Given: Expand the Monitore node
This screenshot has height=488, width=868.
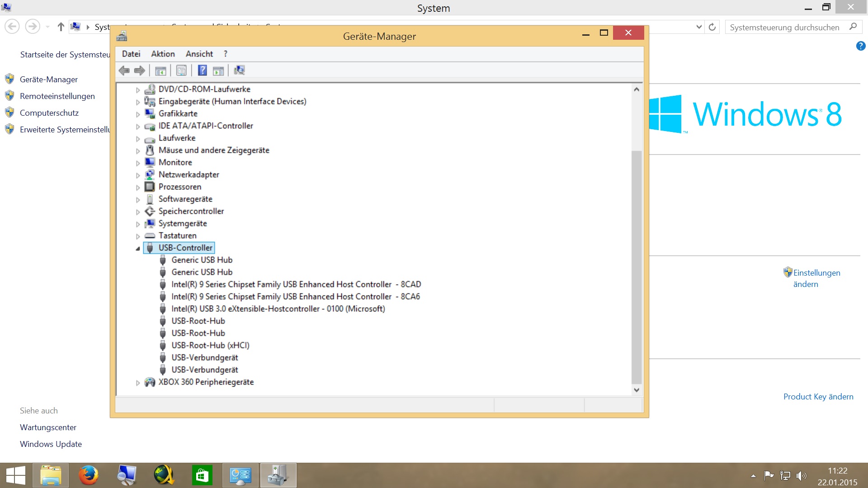Looking at the screenshot, I should coord(138,163).
